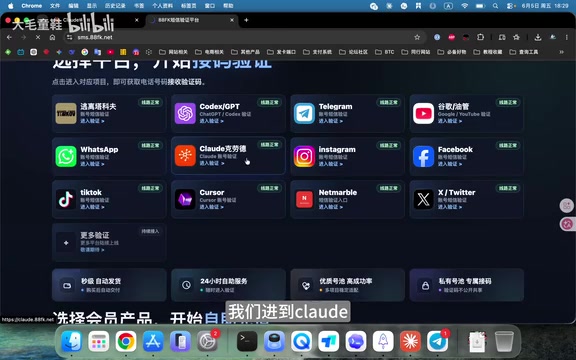This screenshot has width=576, height=360.
Task: Click the Netmarble card title text
Action: 338,192
